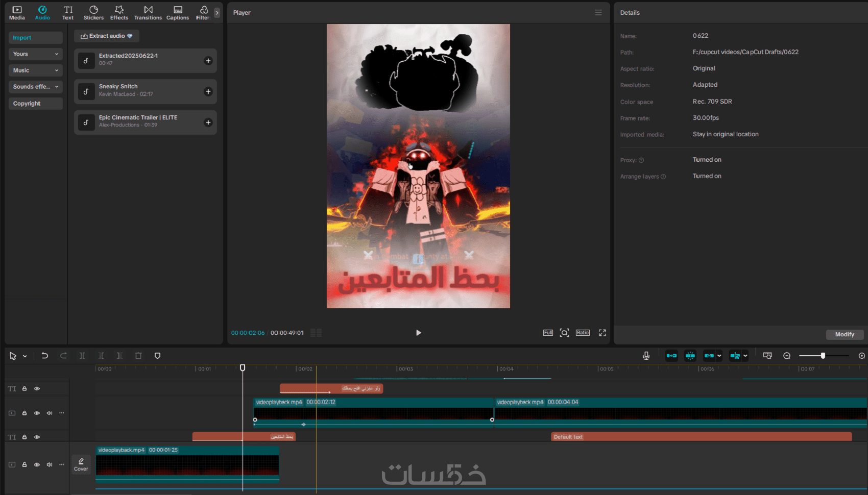The width and height of the screenshot is (868, 495).
Task: Toggle auto snapping
Action: 690,356
